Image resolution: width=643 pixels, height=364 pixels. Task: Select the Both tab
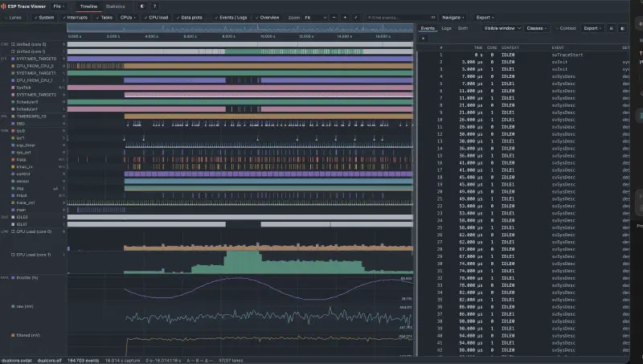pos(463,28)
